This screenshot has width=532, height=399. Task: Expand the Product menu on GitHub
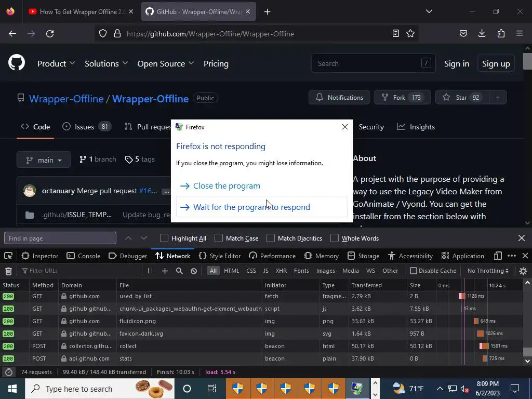tap(56, 63)
